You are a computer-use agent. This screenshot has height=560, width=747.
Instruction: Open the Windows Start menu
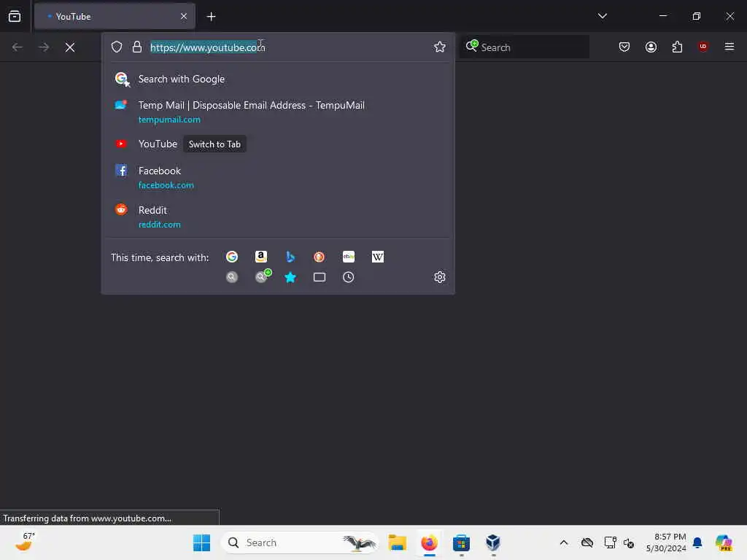[201, 542]
